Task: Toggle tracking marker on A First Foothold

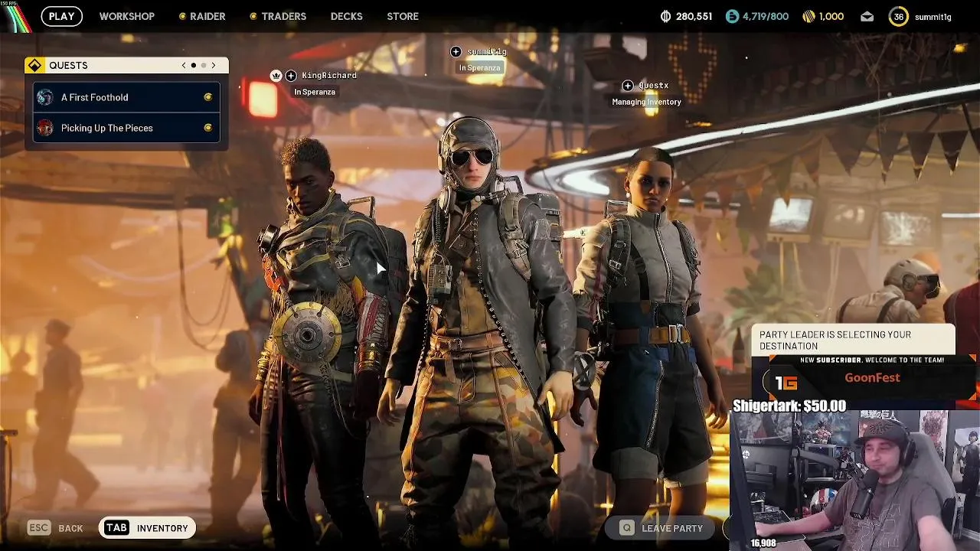Action: 207,97
